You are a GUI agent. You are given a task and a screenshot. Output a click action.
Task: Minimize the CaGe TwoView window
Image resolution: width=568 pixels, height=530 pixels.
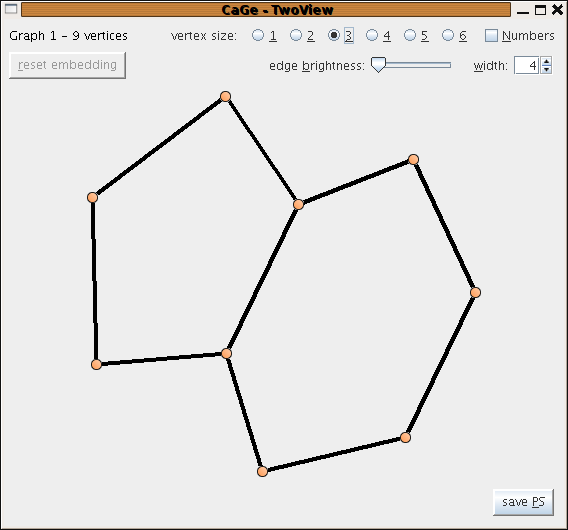pyautogui.click(x=523, y=11)
